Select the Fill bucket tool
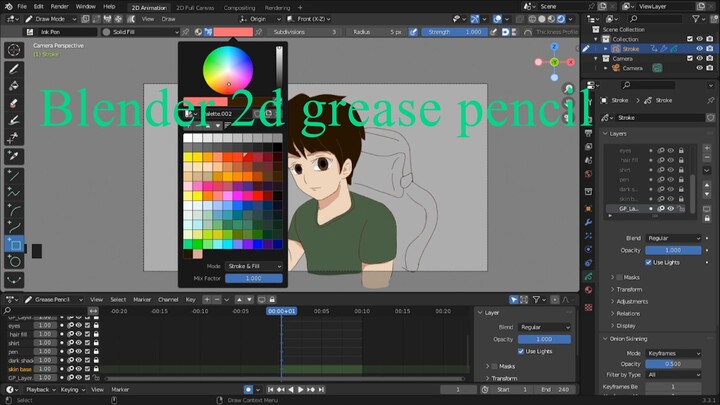The height and width of the screenshot is (405, 720). pyautogui.click(x=14, y=86)
